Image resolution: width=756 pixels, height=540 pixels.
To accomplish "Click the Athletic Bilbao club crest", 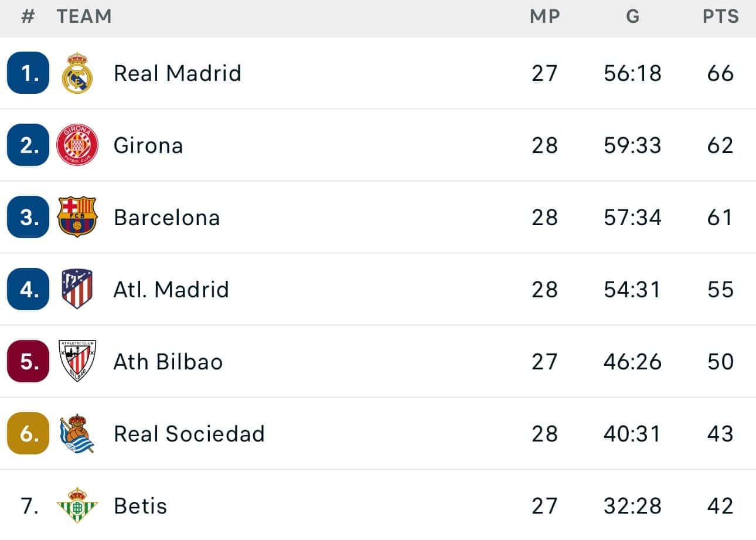I will (77, 361).
